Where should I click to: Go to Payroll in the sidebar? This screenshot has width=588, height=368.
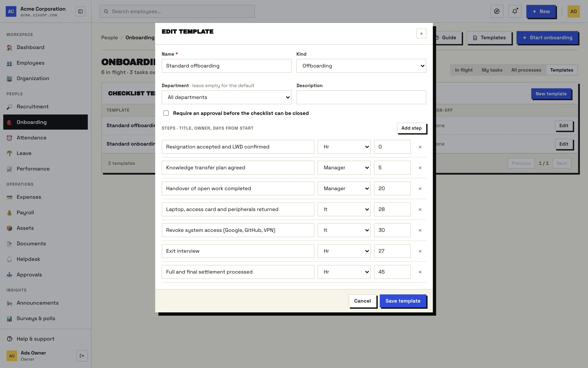(x=46, y=212)
